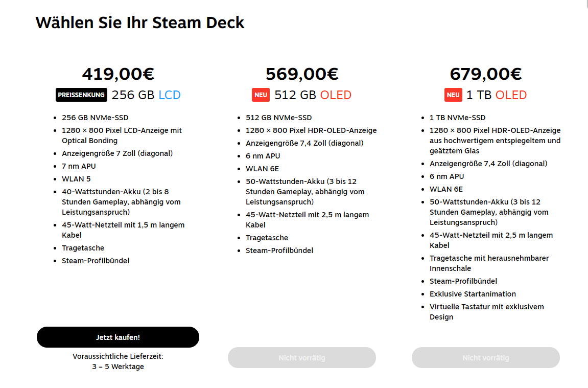Click the Virtuelle Tastatur mit exklusivem Design item

pos(486,311)
